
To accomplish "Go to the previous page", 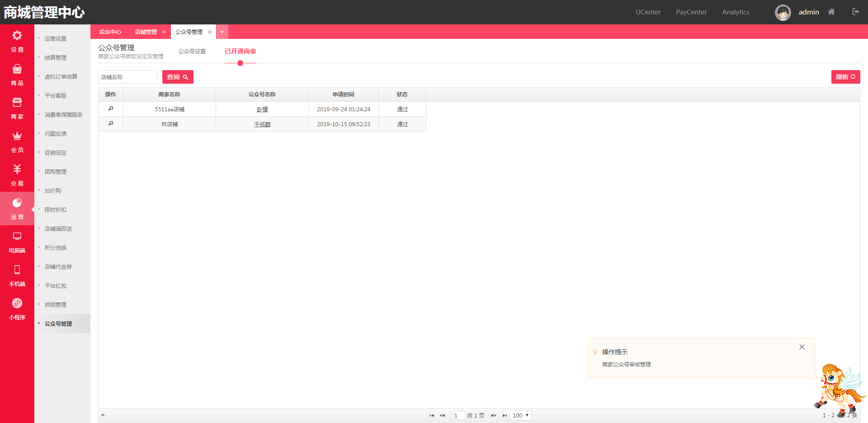I will tap(443, 415).
